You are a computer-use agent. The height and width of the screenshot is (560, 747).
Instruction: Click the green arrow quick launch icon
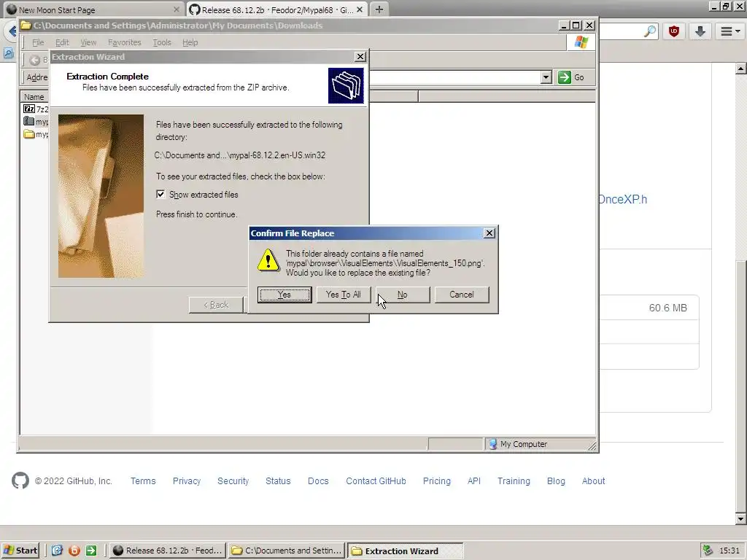pyautogui.click(x=91, y=551)
